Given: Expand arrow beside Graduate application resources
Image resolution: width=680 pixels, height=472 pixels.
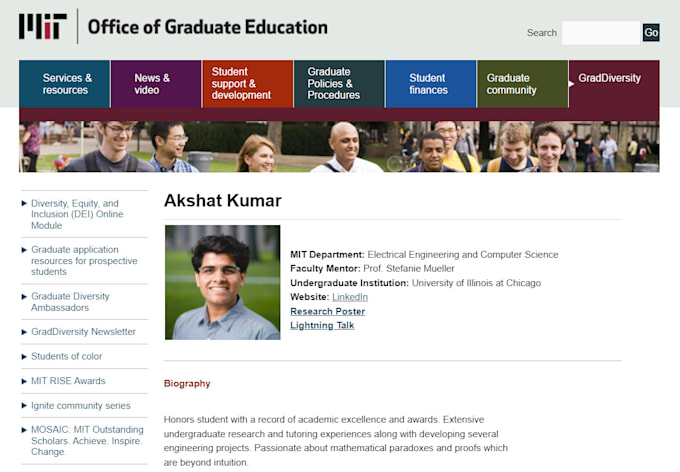Looking at the screenshot, I should point(24,249).
